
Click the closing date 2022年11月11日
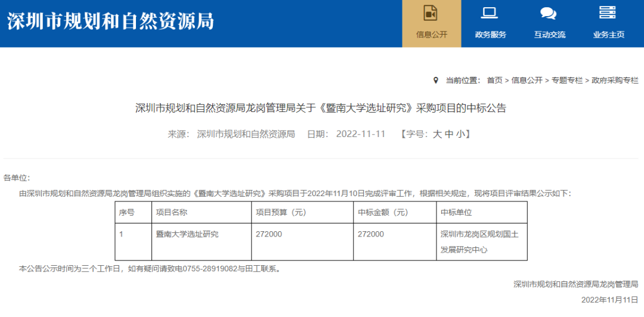pos(610,300)
